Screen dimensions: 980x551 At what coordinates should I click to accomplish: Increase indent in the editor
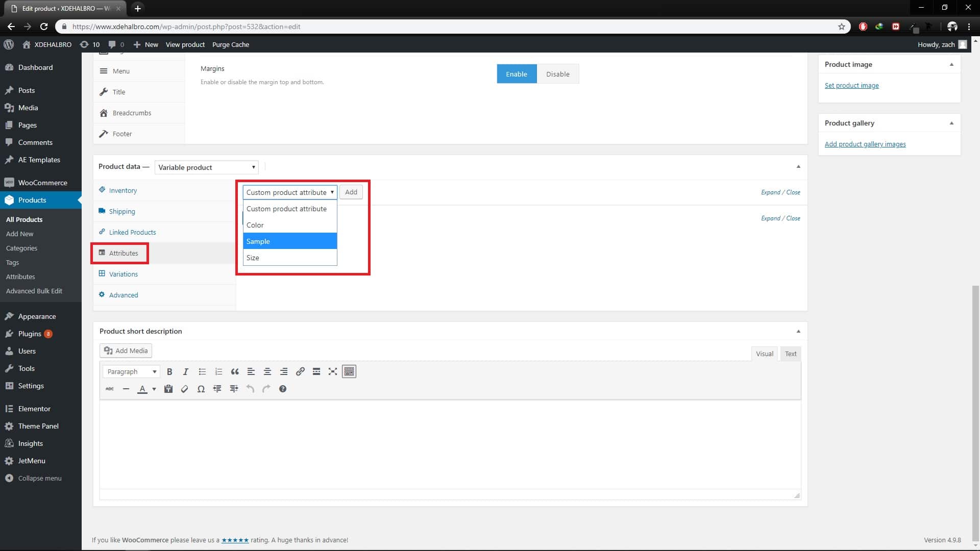(234, 389)
